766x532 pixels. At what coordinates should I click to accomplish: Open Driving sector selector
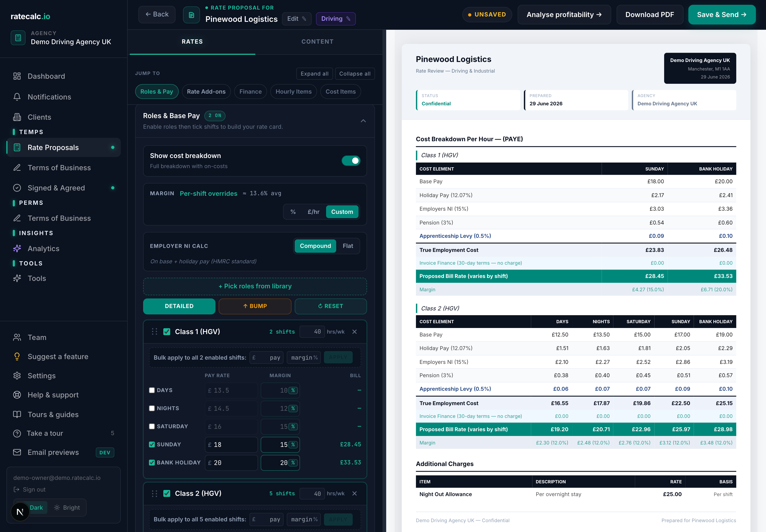tap(336, 19)
